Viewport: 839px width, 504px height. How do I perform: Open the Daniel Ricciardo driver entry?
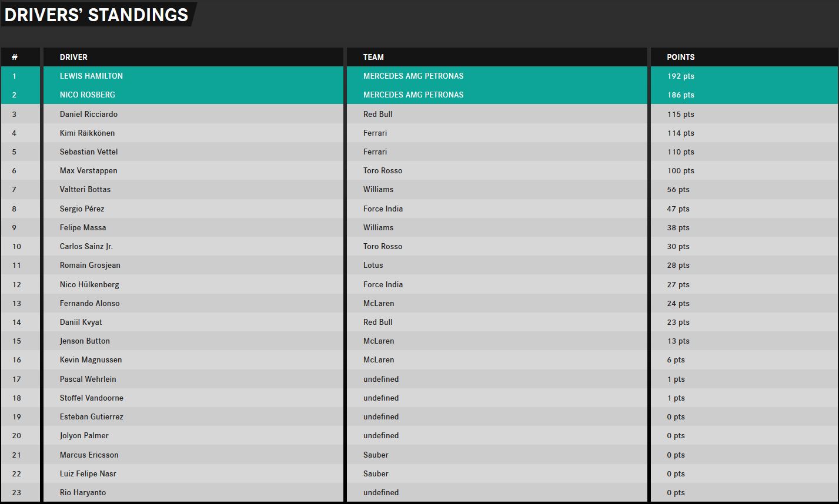(x=89, y=114)
